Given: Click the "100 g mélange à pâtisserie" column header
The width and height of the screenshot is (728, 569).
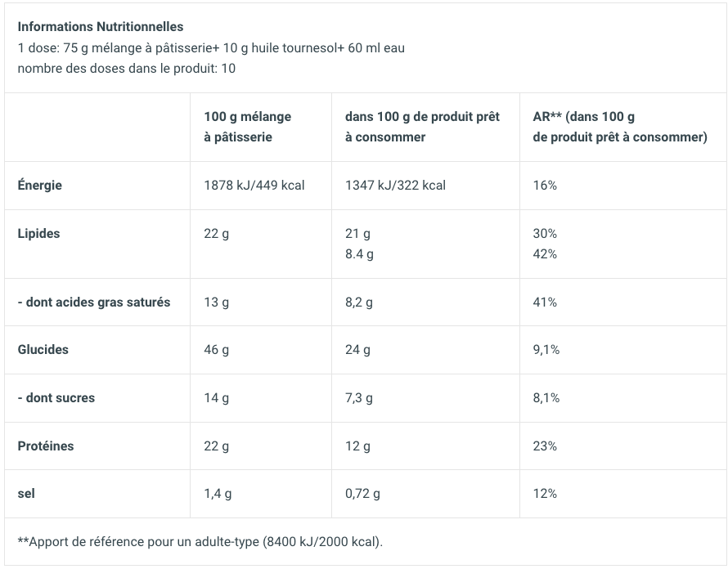Looking at the screenshot, I should click(x=247, y=127).
